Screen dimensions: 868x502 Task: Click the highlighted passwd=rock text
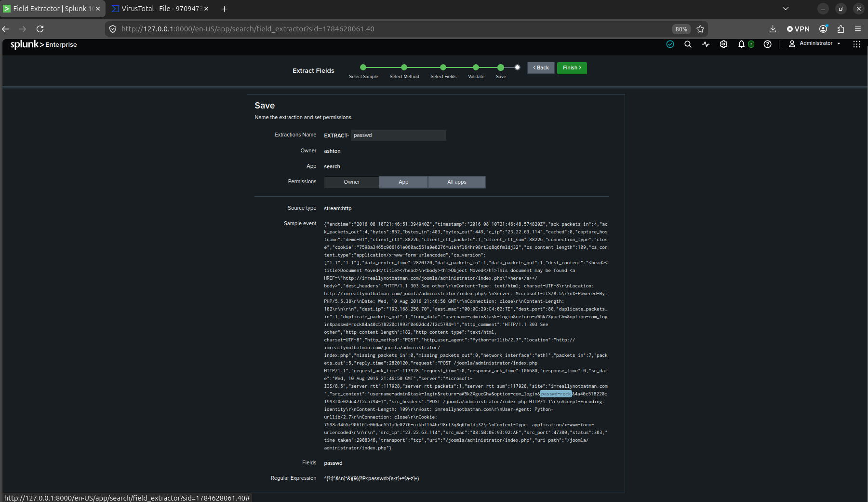coord(556,394)
